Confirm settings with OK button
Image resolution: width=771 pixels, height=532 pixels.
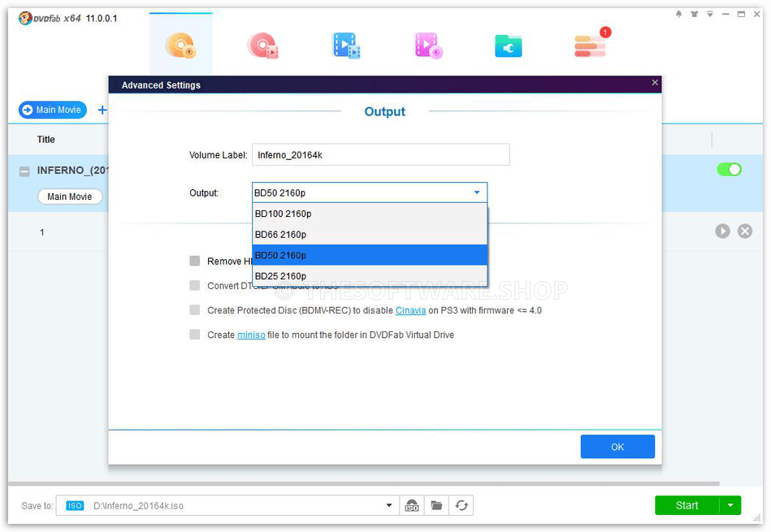tap(617, 447)
